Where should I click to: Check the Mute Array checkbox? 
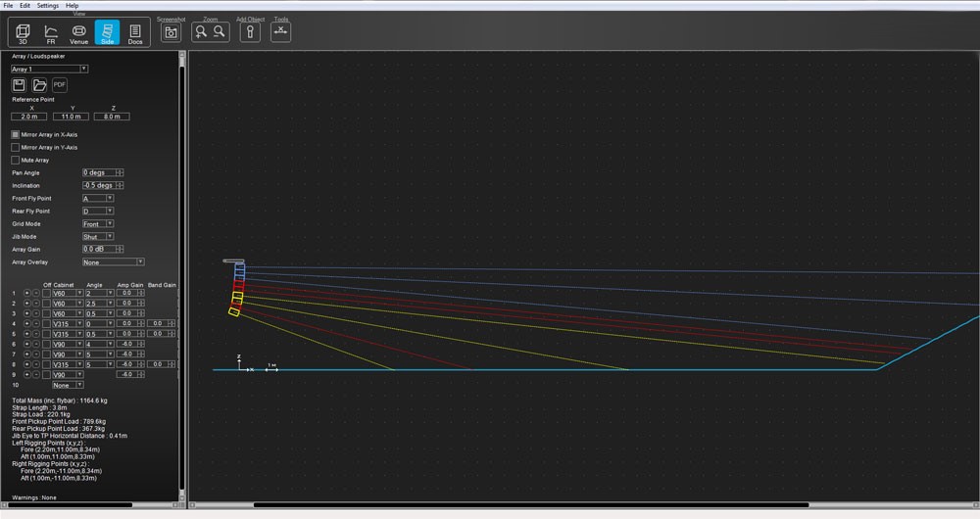pyautogui.click(x=16, y=160)
